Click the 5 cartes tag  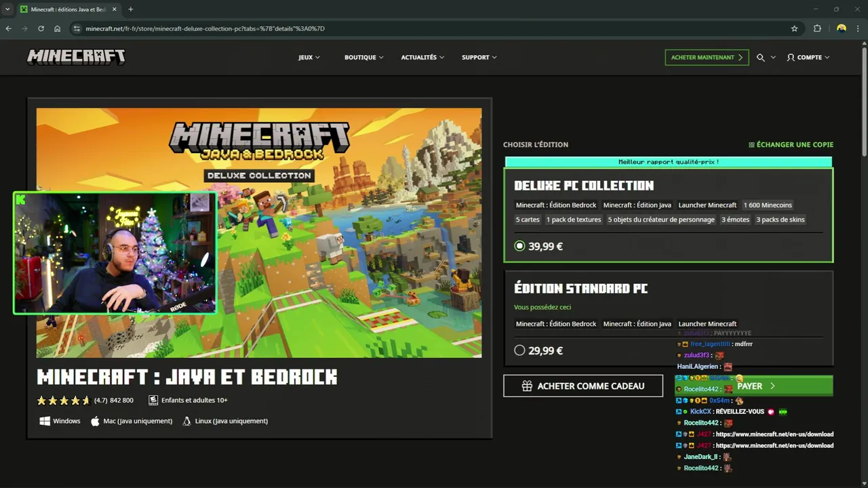coord(528,220)
